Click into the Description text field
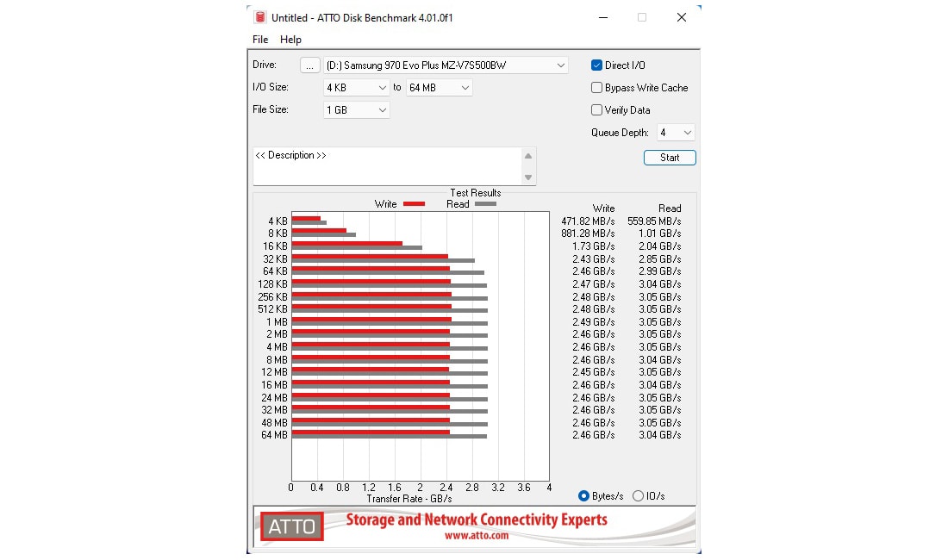948x560 pixels. (388, 166)
